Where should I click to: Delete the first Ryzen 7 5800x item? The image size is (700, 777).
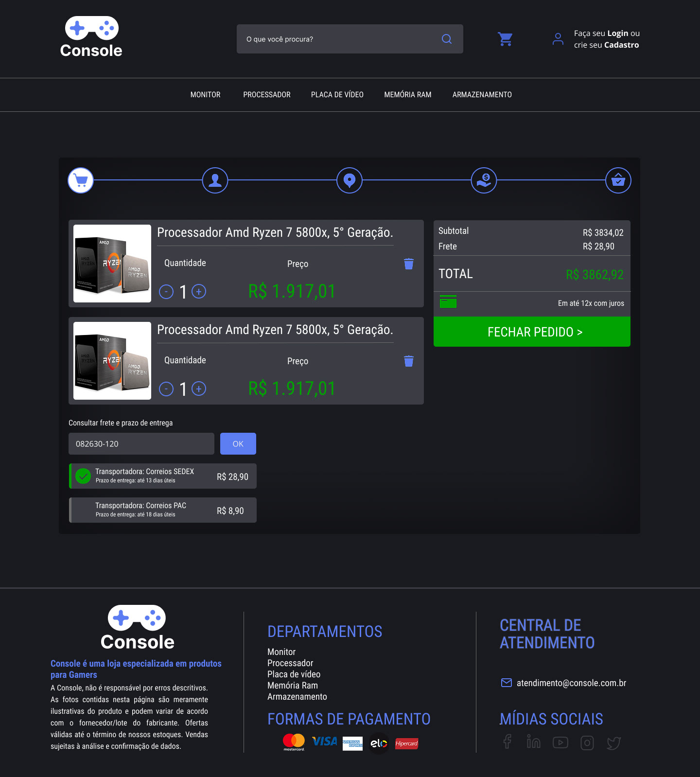[409, 264]
